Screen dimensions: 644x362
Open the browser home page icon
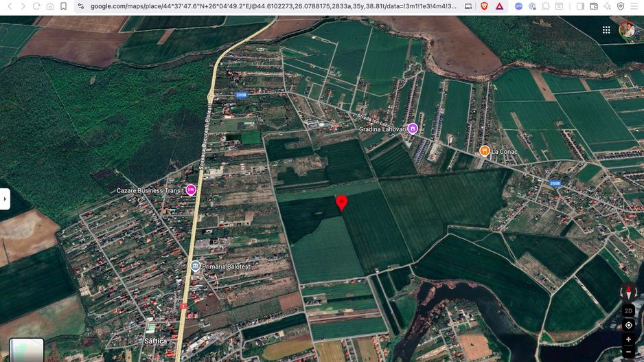point(50,6)
